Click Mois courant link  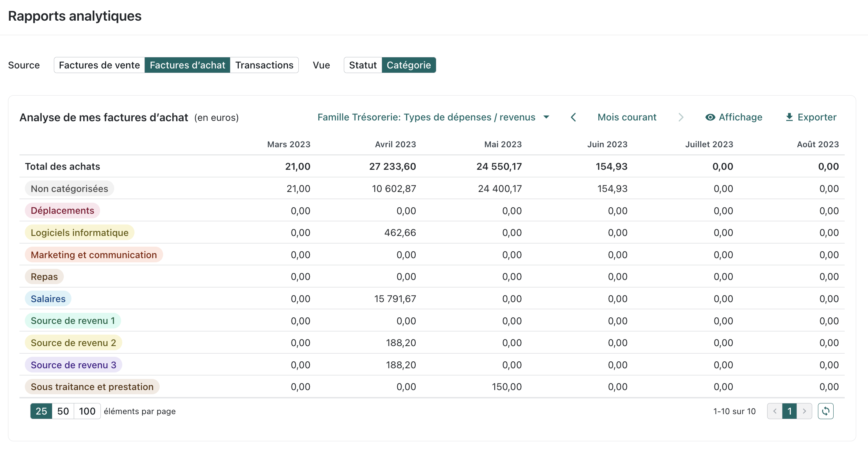pyautogui.click(x=627, y=117)
